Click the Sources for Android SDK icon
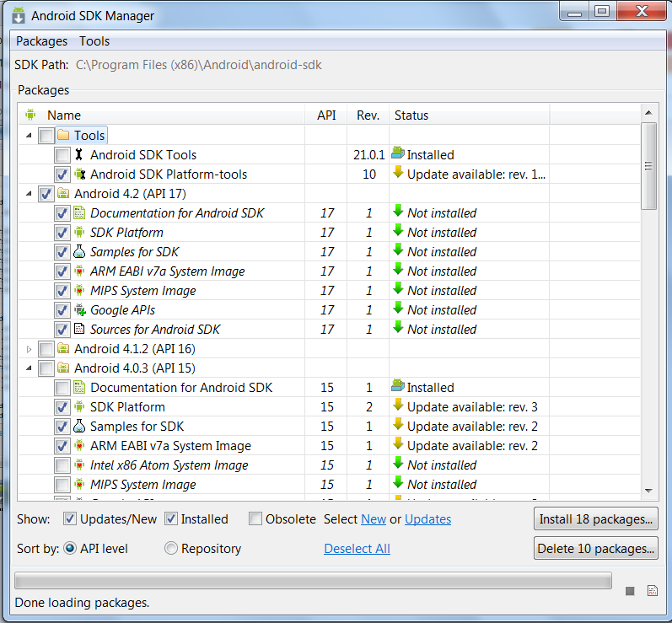Image resolution: width=672 pixels, height=623 pixels. click(79, 329)
